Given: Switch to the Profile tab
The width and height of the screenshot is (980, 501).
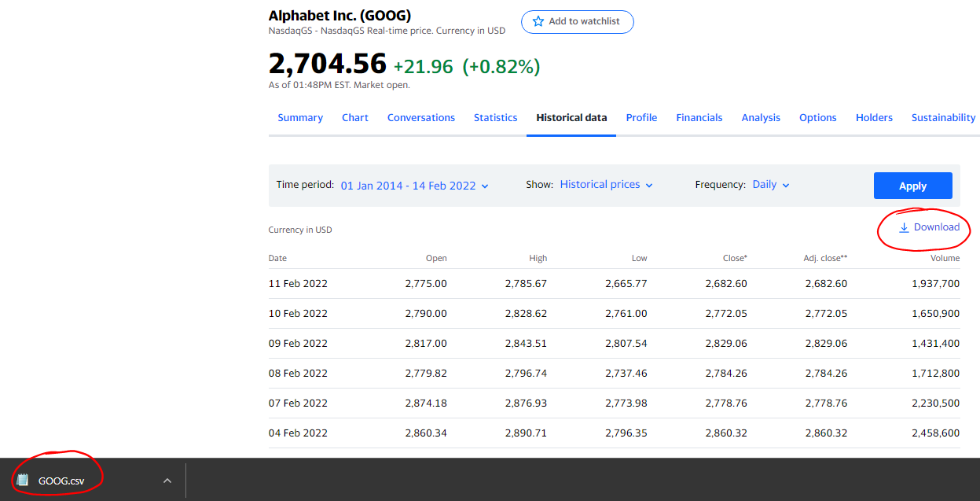Looking at the screenshot, I should coord(641,118).
